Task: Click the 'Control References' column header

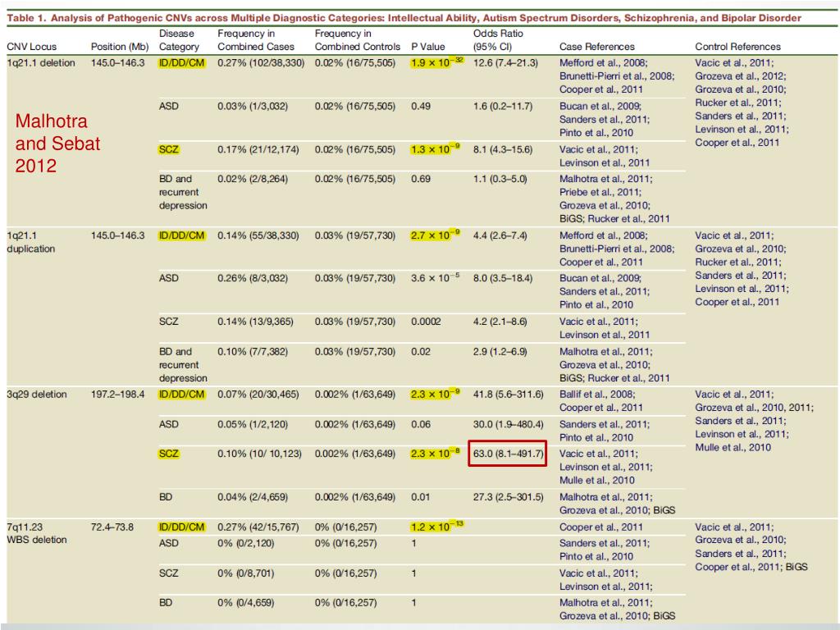Action: (x=737, y=47)
